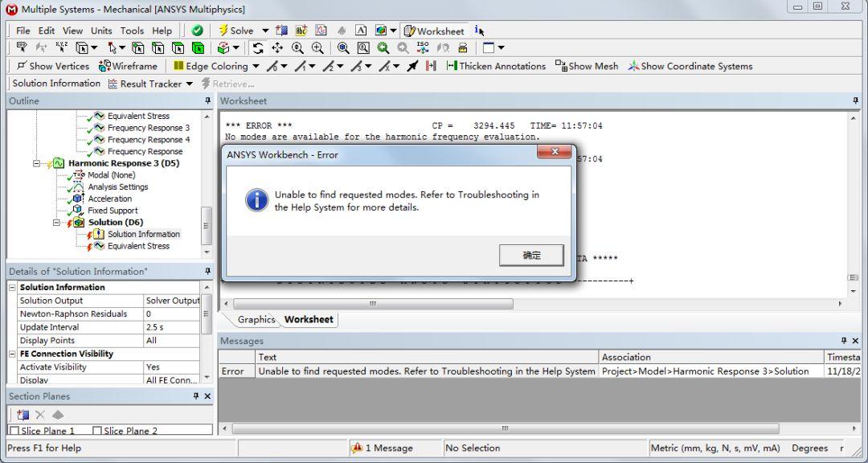
Task: Open the Units menu
Action: pos(101,31)
